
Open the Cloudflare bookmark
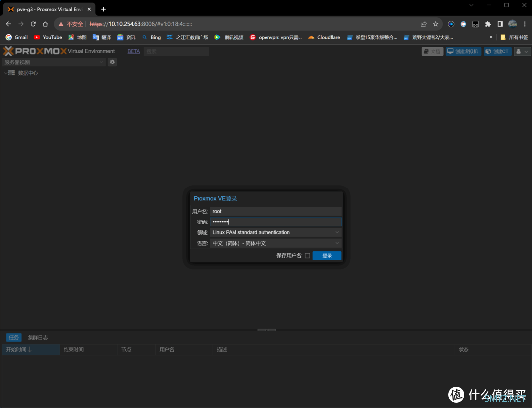pyautogui.click(x=324, y=37)
